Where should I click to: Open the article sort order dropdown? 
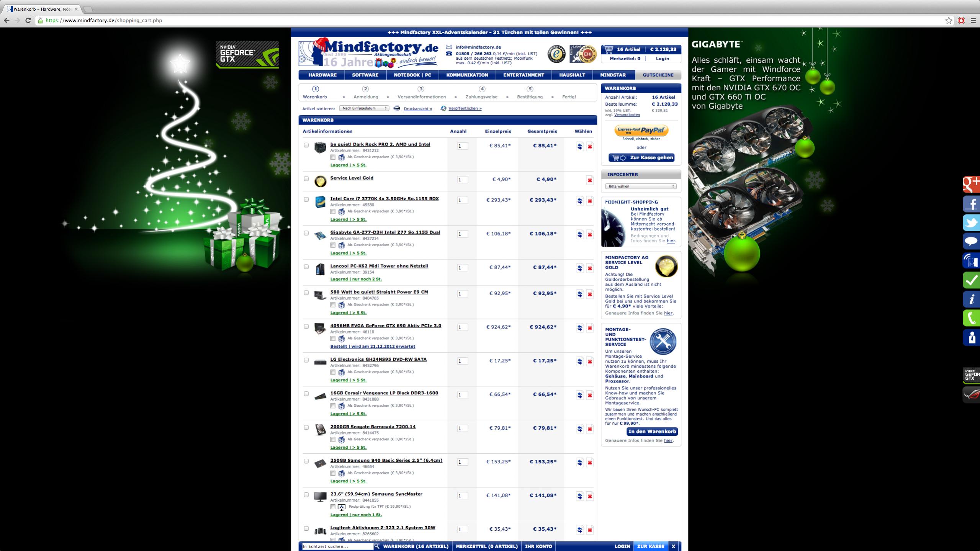pyautogui.click(x=364, y=108)
